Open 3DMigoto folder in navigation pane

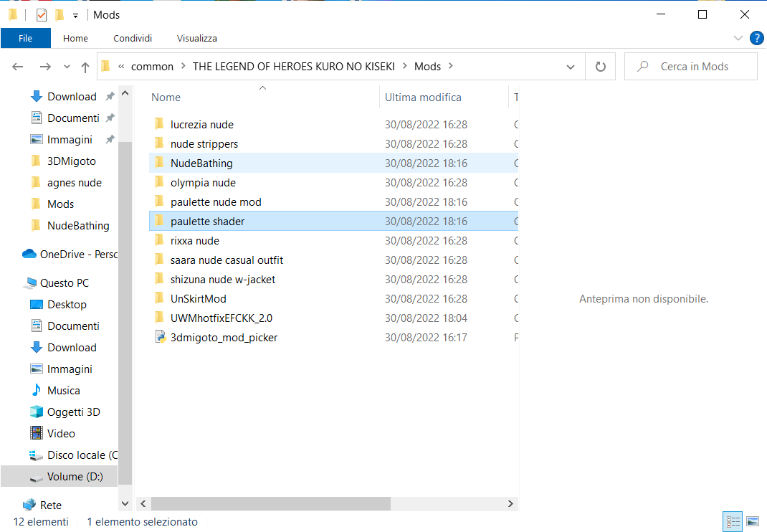point(71,161)
